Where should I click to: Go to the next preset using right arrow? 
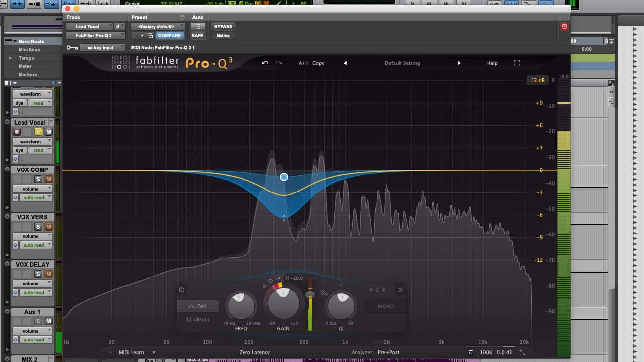coord(459,63)
